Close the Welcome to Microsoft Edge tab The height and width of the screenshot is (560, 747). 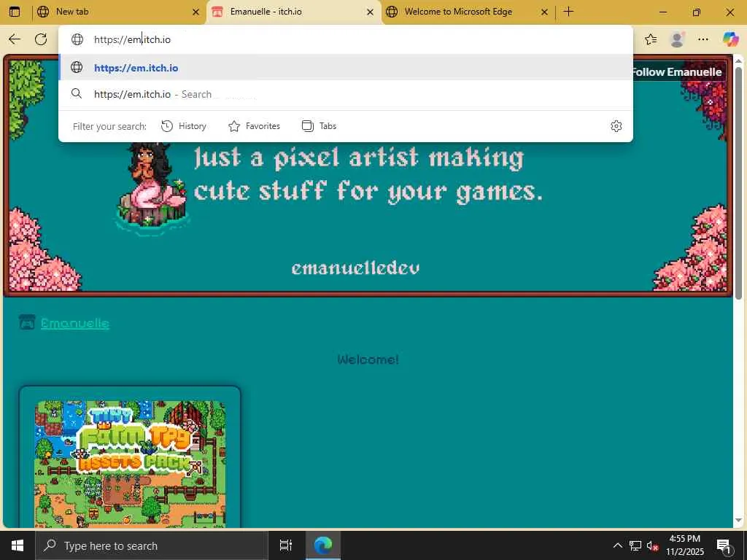tap(544, 12)
